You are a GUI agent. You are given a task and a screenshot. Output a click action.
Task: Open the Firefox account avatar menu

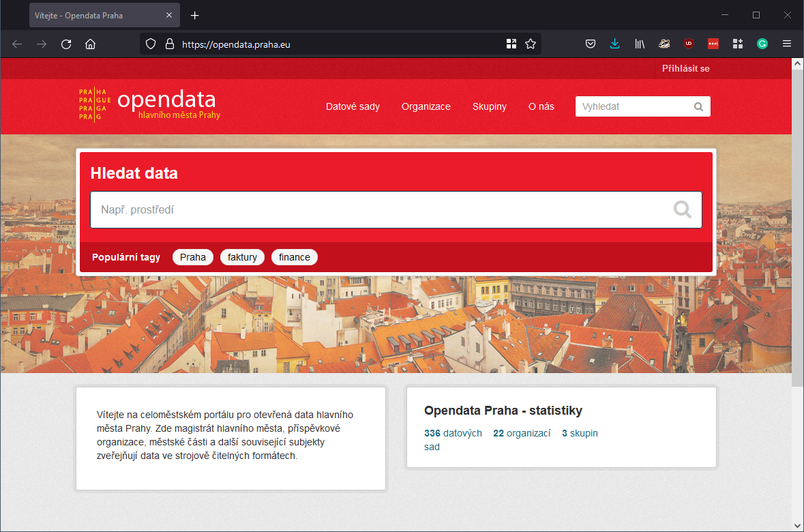click(511, 44)
